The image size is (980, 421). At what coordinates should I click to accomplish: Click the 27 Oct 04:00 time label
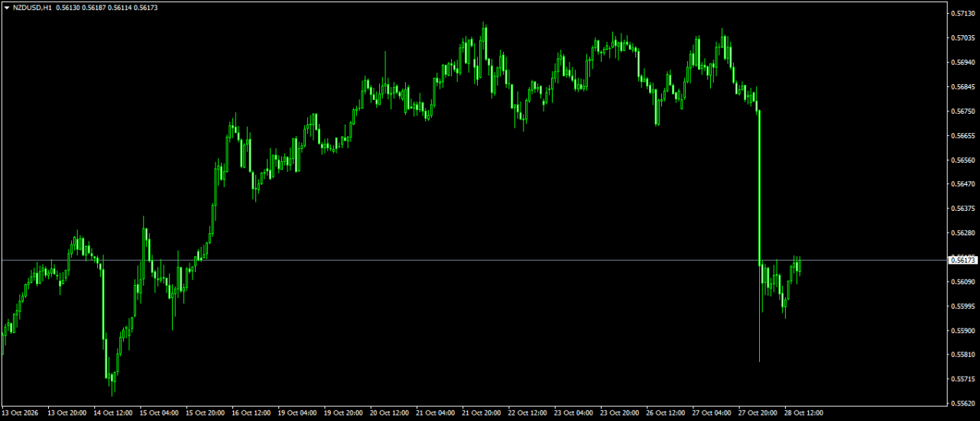[712, 413]
